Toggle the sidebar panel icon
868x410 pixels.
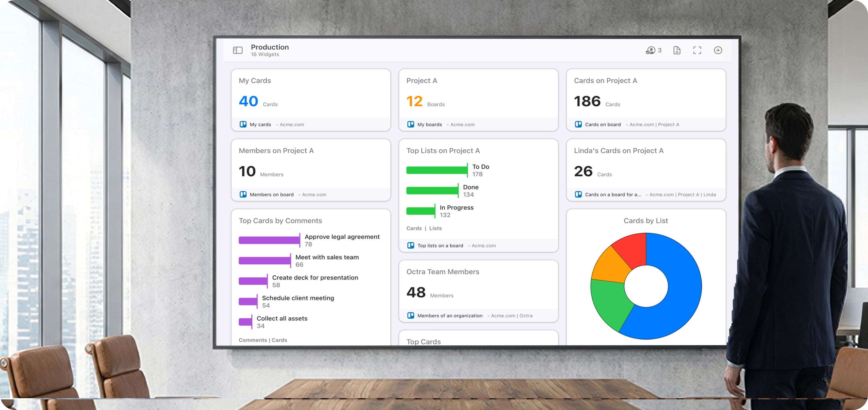point(238,50)
